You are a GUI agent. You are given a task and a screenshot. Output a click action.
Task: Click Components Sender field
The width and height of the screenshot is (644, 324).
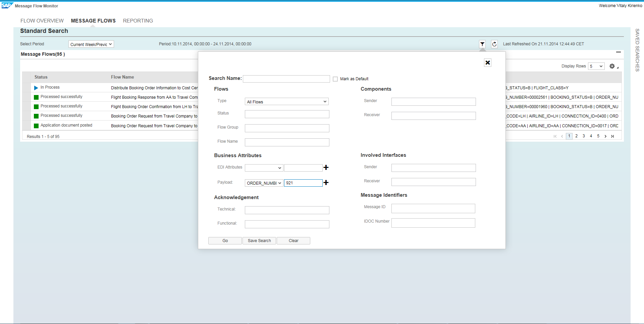click(434, 102)
